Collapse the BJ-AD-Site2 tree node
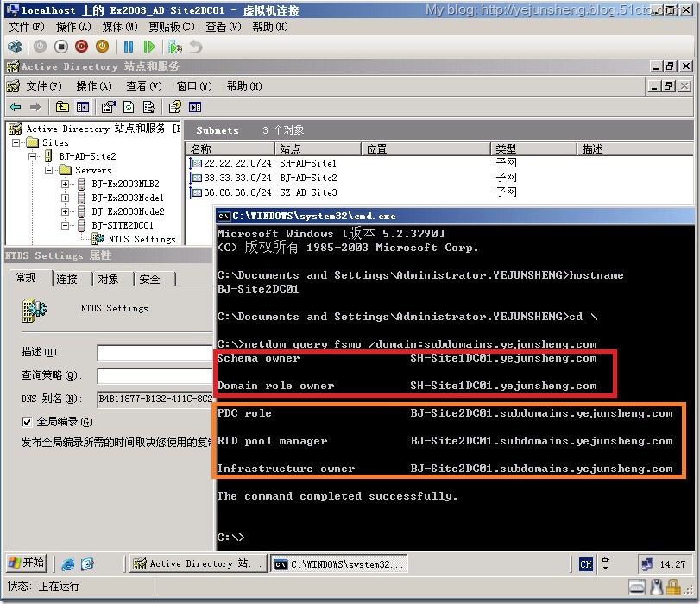This screenshot has width=700, height=604. [x=33, y=157]
